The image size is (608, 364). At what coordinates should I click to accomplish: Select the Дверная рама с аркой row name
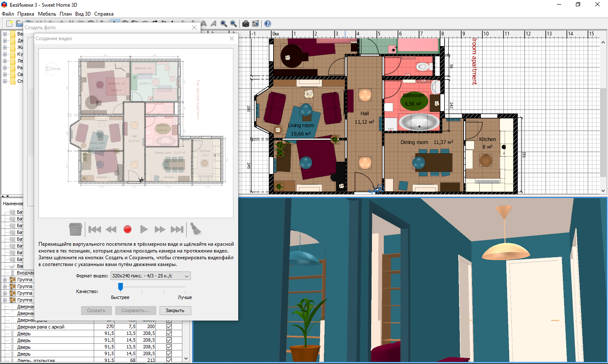click(x=41, y=327)
